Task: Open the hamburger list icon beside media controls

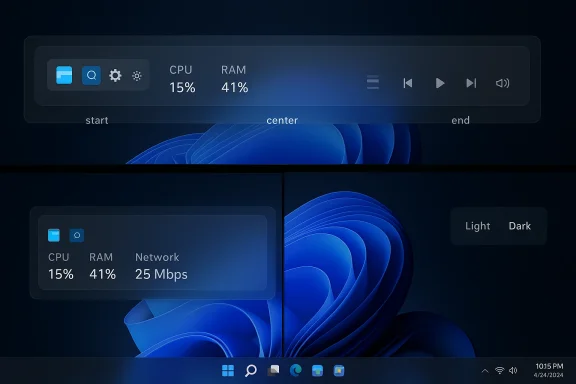Action: [373, 83]
